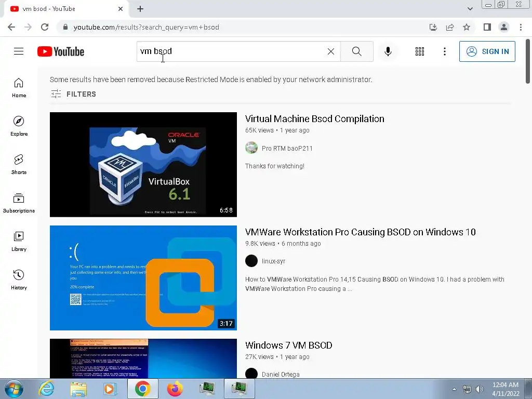Select the vm bsod - YouTube tab

pyautogui.click(x=66, y=9)
